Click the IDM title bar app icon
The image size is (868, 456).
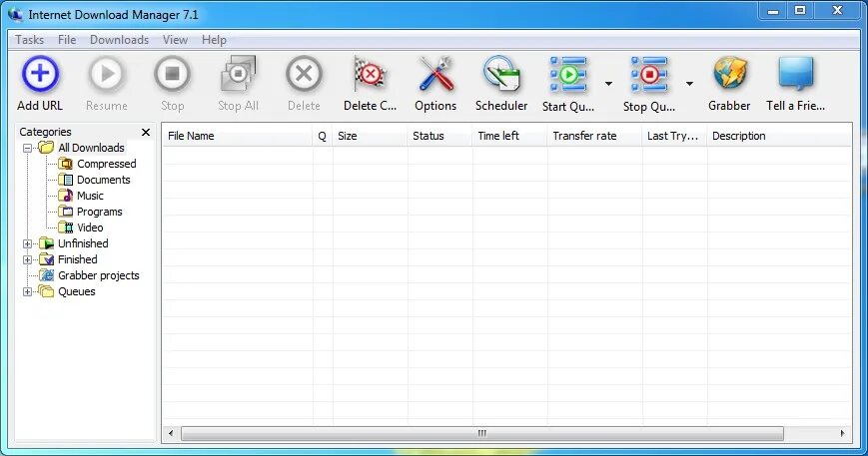(16, 14)
